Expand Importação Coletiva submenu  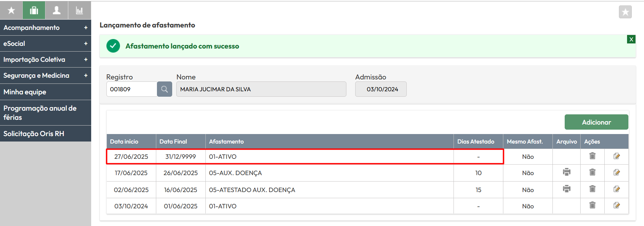pos(86,59)
